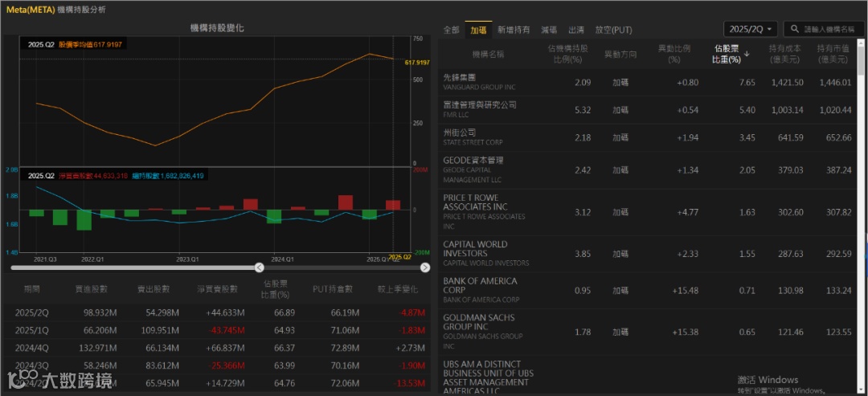Select the 富達管理與研究公司 FMR LLC row
The height and width of the screenshot is (396, 868).
tap(648, 110)
